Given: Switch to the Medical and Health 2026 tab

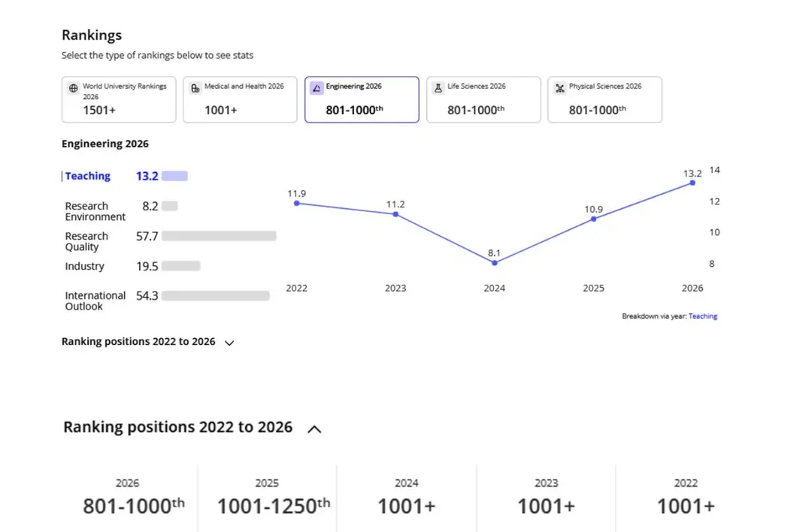Looking at the screenshot, I should click(x=240, y=99).
